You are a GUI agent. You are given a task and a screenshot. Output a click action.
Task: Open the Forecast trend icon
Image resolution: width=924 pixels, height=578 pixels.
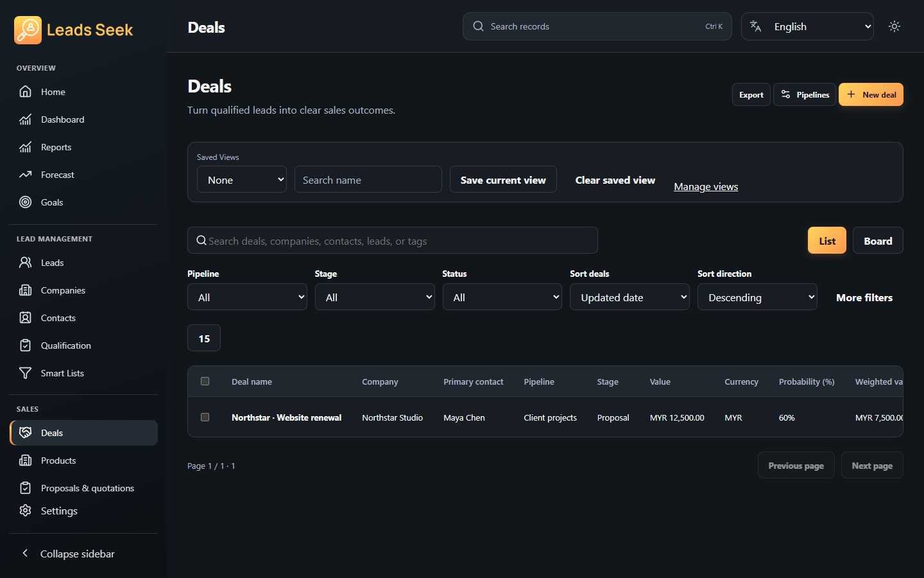[26, 175]
